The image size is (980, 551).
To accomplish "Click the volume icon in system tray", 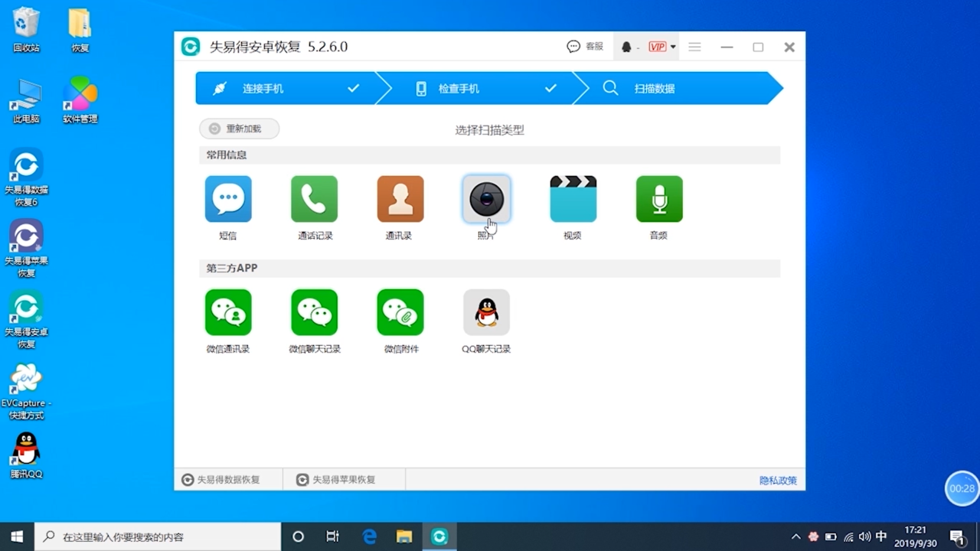I will click(865, 537).
